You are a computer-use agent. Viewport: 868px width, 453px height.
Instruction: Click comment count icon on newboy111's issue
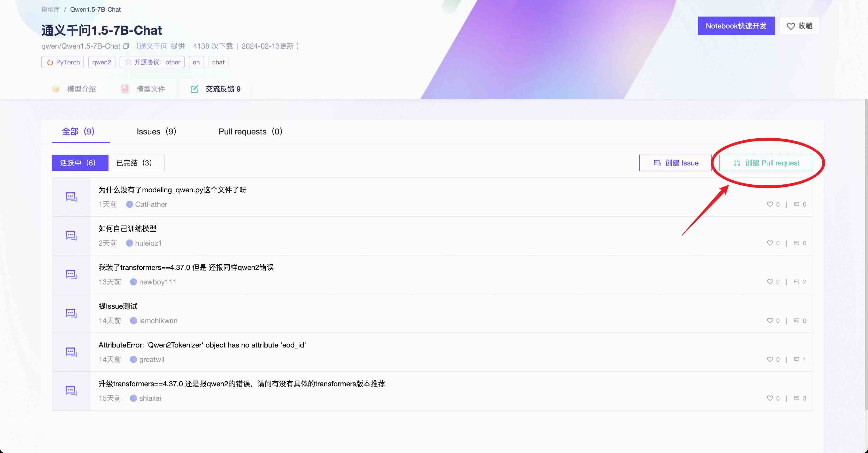(x=796, y=282)
